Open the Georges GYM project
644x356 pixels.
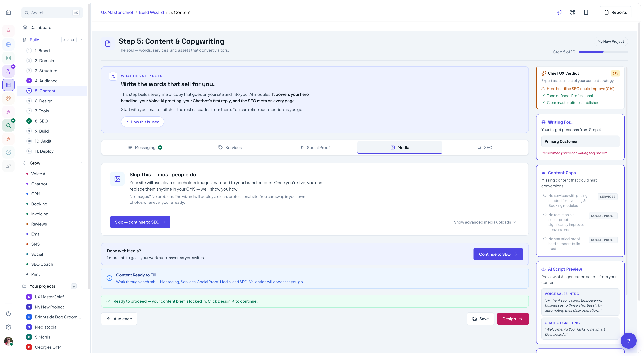[52, 347]
